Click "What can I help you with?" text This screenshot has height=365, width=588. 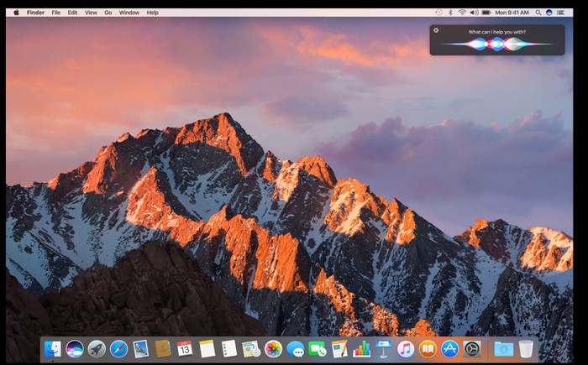pyautogui.click(x=497, y=32)
